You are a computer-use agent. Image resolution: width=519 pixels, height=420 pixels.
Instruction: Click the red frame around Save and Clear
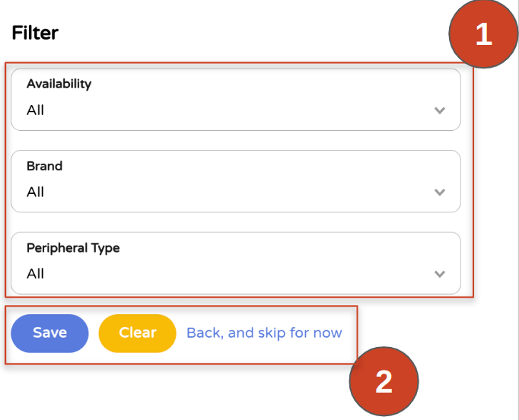pos(355,335)
